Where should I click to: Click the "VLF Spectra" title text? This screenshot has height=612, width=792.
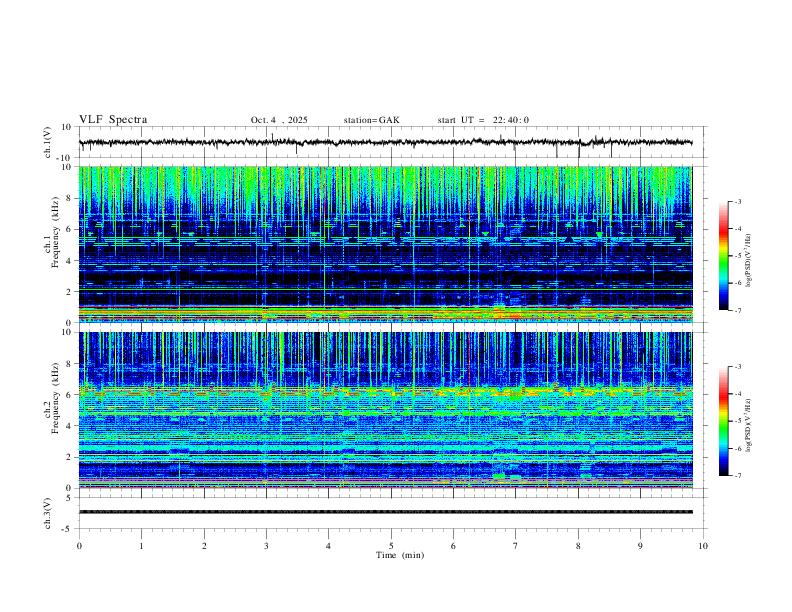tap(113, 120)
